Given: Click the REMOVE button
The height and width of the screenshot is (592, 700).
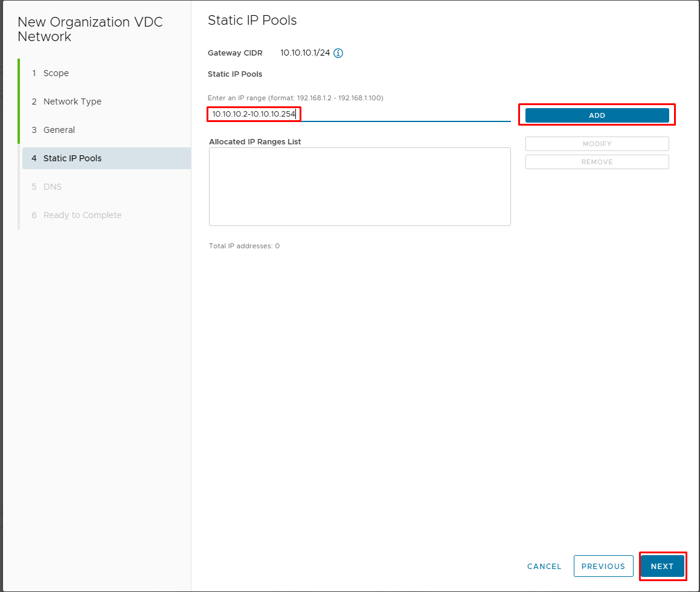Looking at the screenshot, I should tap(597, 162).
